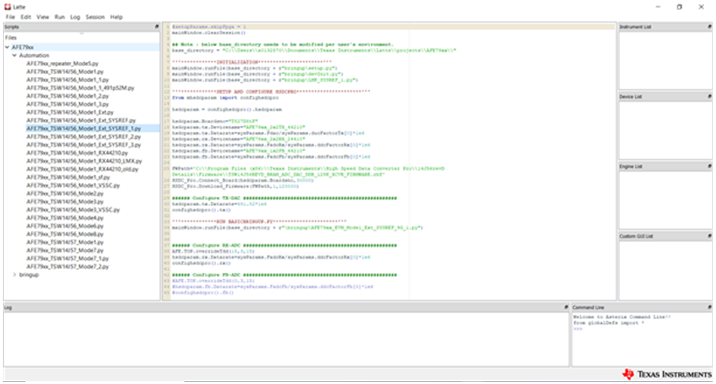
Task: Click the 'Configure FB-ADC' comment line
Action: pos(284,275)
